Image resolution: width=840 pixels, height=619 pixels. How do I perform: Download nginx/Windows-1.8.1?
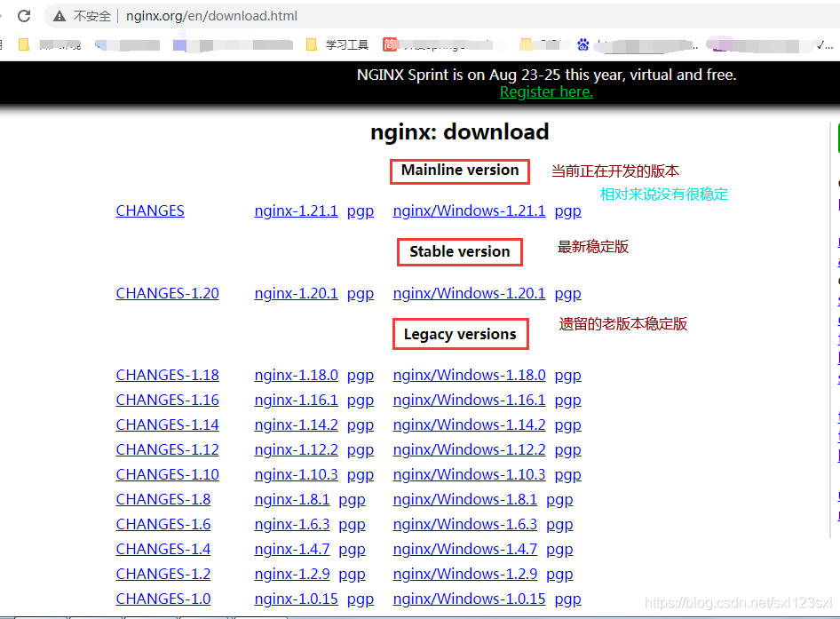point(465,499)
